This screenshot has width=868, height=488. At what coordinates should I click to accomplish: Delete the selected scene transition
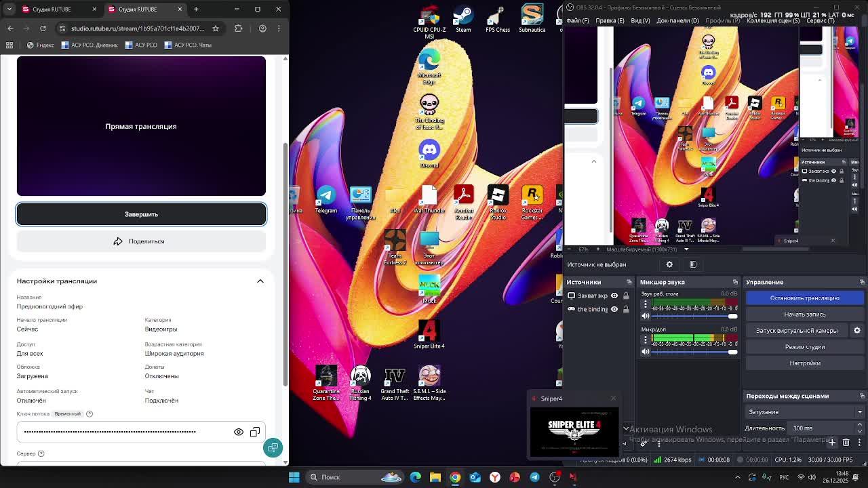tap(846, 443)
